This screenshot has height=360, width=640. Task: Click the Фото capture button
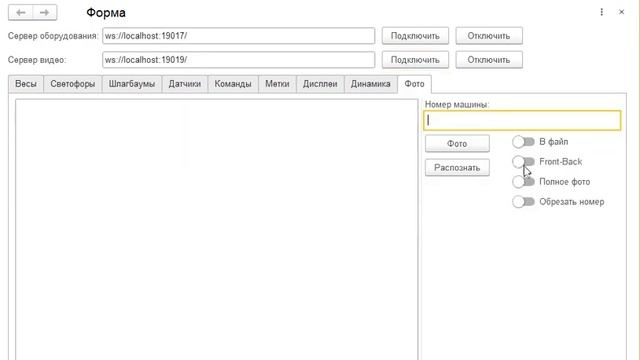click(x=457, y=144)
